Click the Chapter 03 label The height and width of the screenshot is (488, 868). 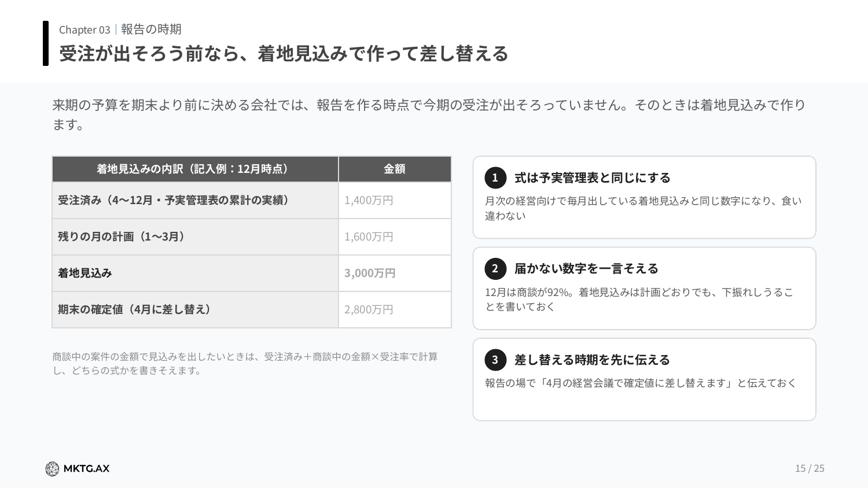pyautogui.click(x=84, y=29)
